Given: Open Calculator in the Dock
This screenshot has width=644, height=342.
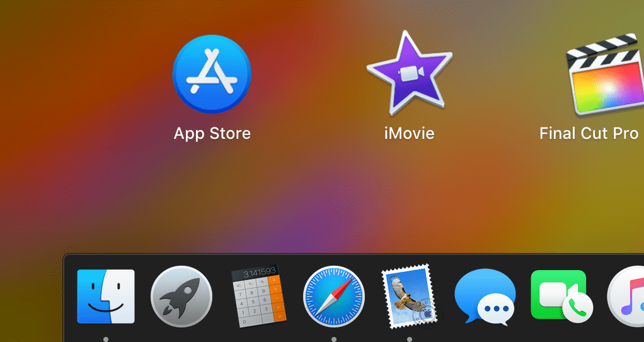Looking at the screenshot, I should [258, 296].
